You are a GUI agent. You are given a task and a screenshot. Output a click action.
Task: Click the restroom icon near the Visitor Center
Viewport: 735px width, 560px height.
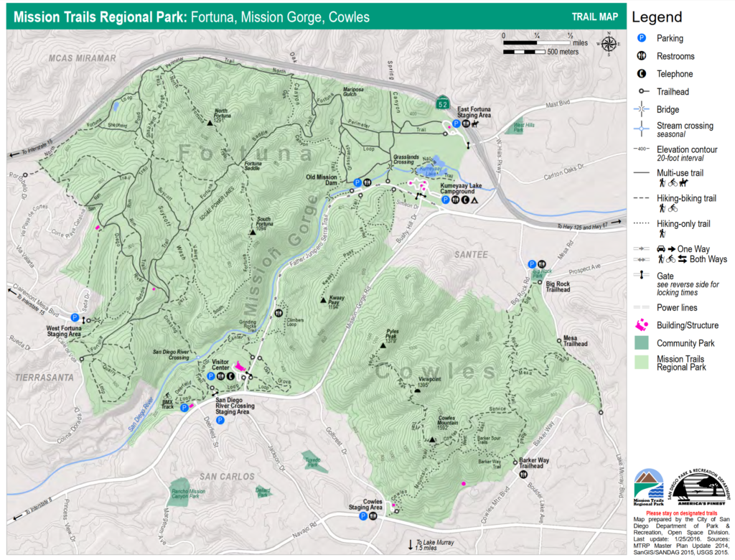tap(220, 376)
